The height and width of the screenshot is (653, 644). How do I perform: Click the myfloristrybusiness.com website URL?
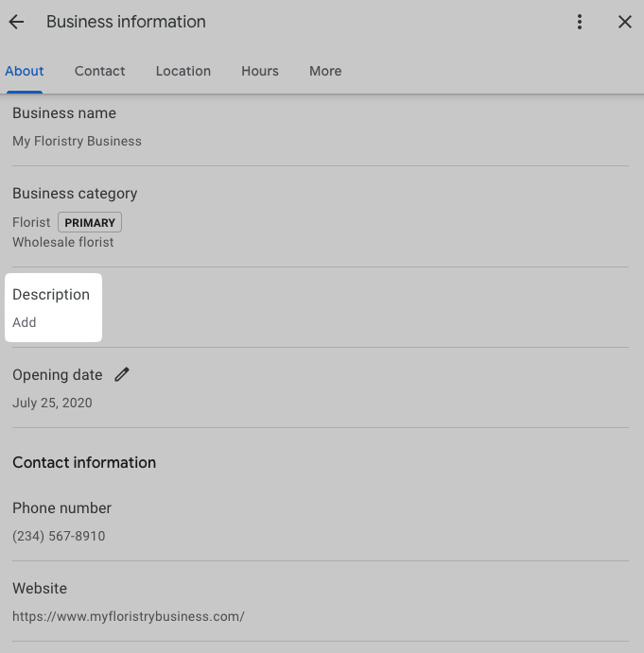tap(129, 616)
